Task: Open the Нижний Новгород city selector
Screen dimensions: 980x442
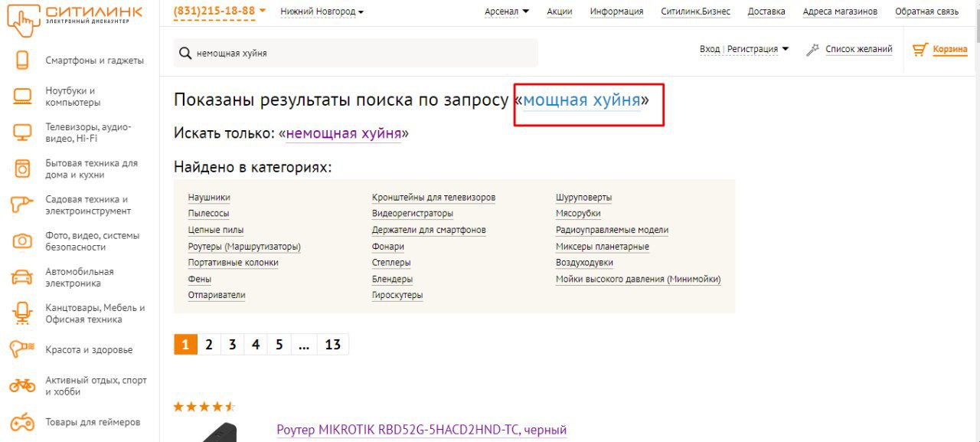Action: [x=322, y=11]
